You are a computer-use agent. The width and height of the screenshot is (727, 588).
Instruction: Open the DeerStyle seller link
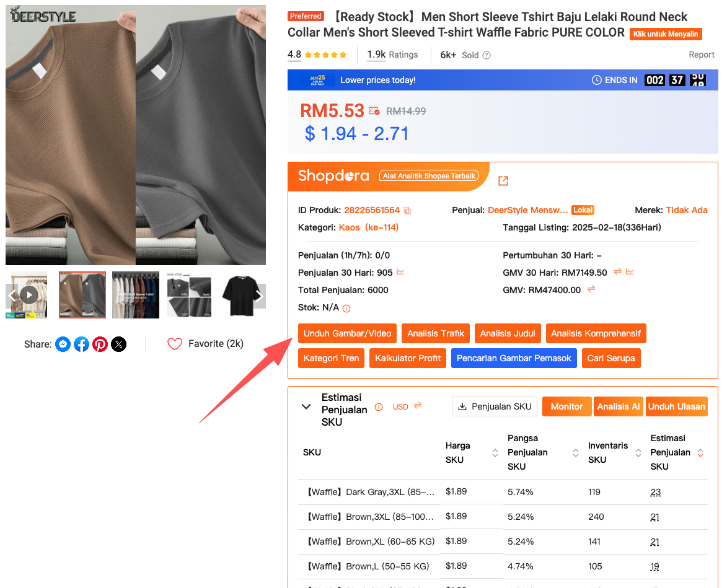528,210
